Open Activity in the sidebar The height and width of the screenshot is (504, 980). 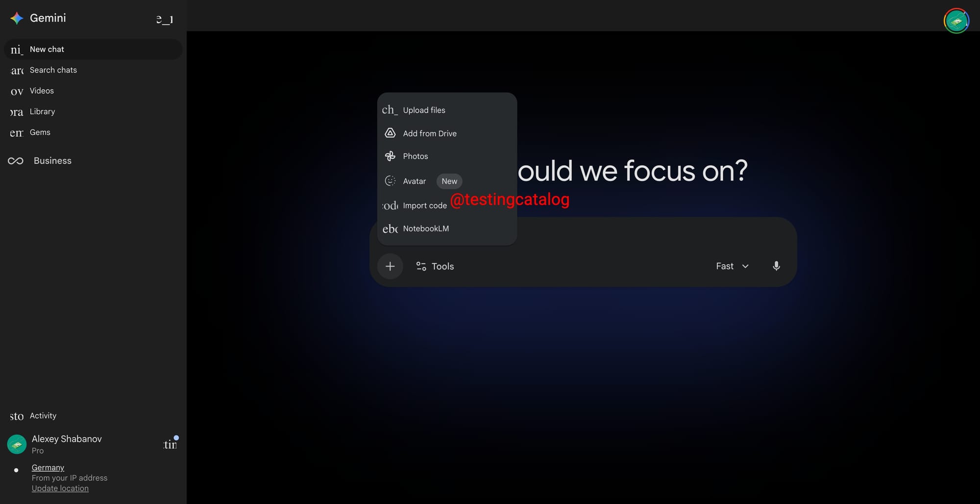click(93, 416)
